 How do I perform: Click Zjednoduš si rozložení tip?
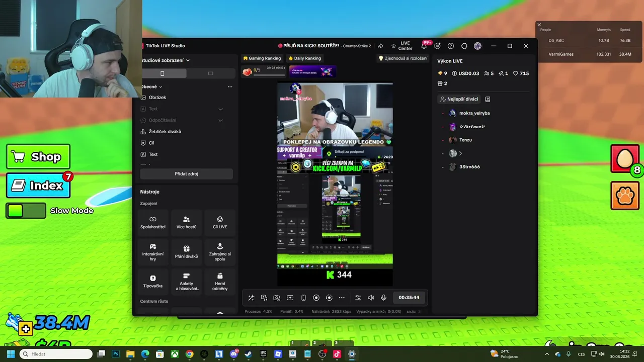click(403, 58)
